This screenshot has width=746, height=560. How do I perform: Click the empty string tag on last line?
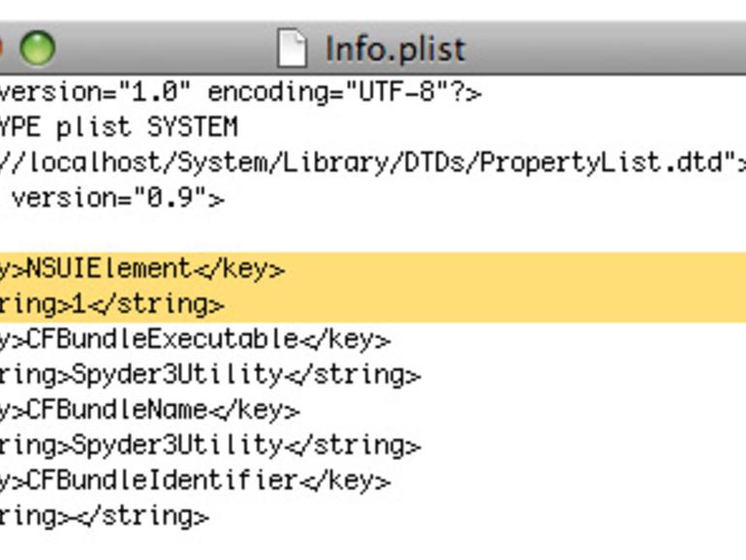[x=105, y=516]
